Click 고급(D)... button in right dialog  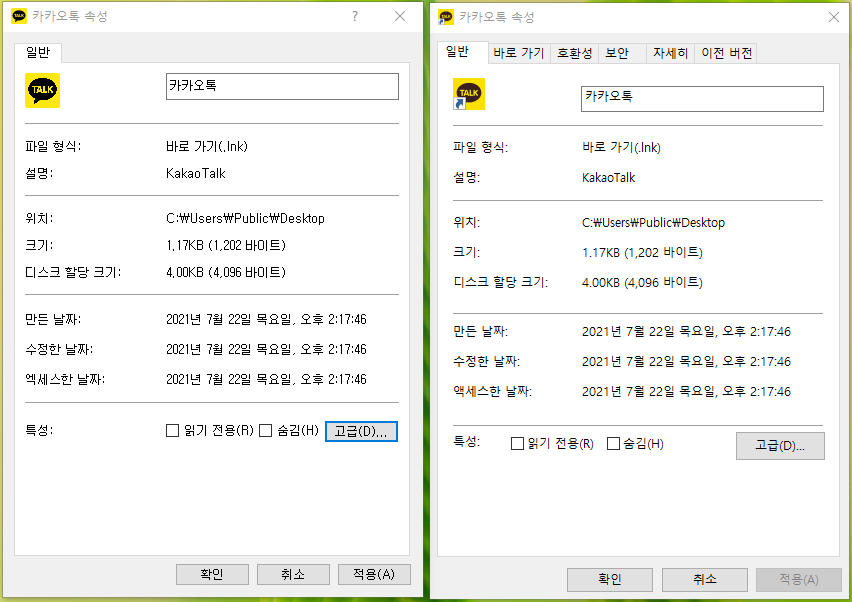click(780, 446)
